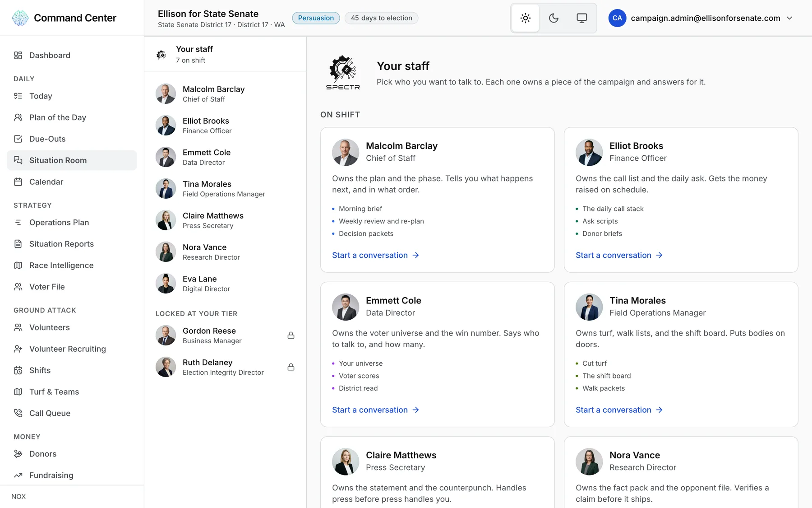Click the lock icon beside Ruth Delaney

click(291, 367)
